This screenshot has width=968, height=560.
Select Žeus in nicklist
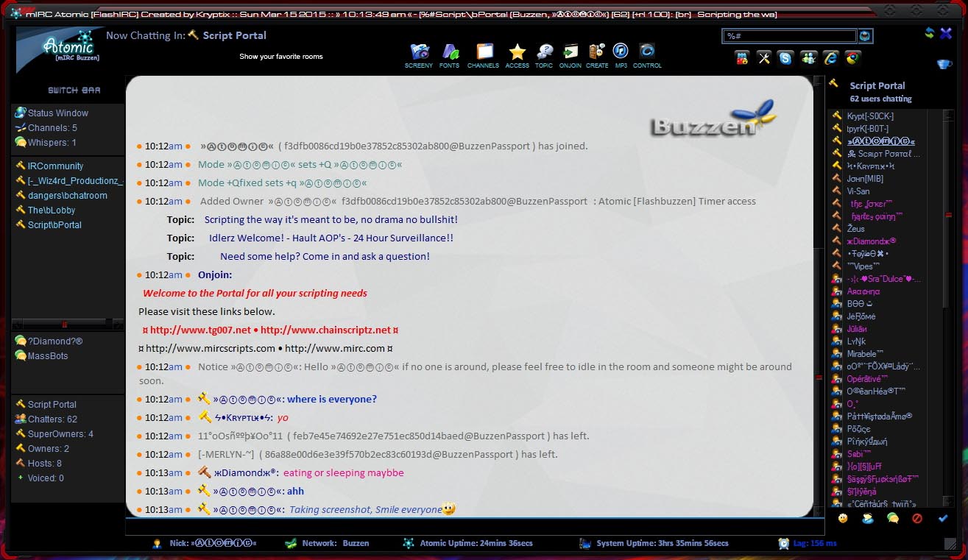855,229
